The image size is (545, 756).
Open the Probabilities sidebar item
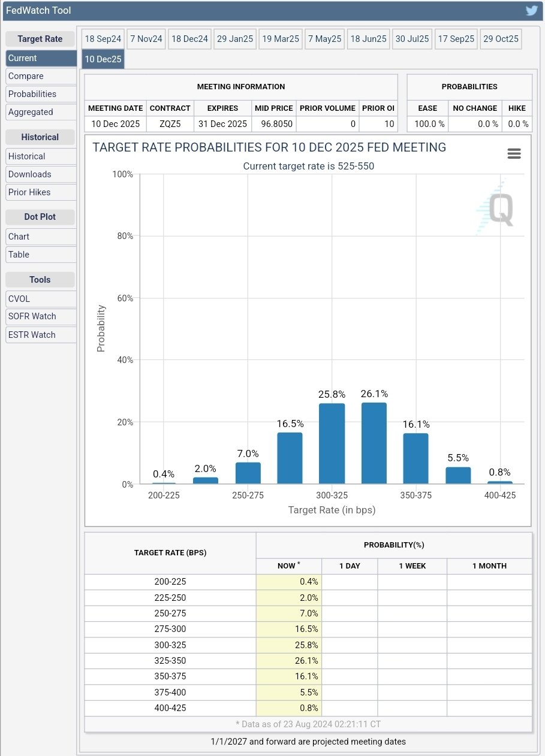point(41,94)
